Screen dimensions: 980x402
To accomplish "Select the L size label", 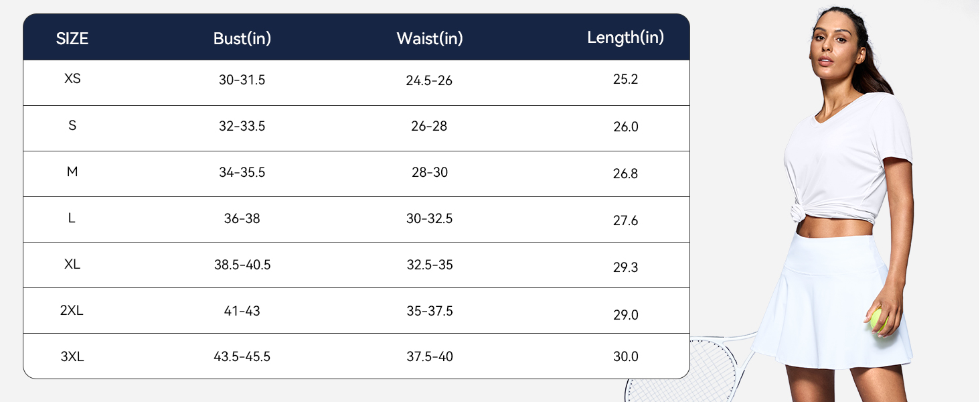I will coord(72,218).
